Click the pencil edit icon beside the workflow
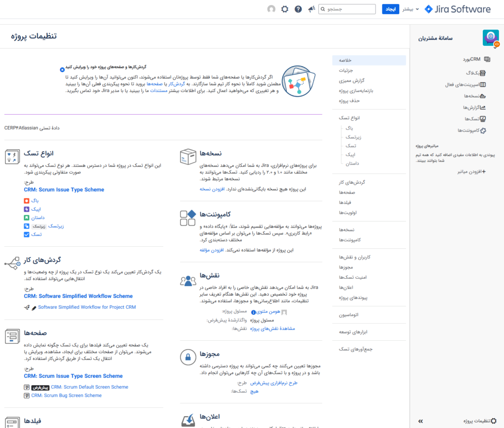 34,308
